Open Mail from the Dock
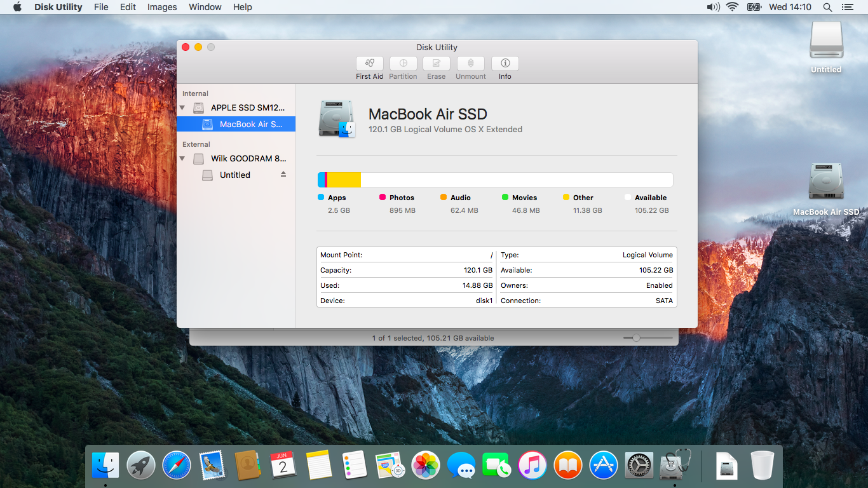Viewport: 868px width, 488px height. click(x=212, y=465)
